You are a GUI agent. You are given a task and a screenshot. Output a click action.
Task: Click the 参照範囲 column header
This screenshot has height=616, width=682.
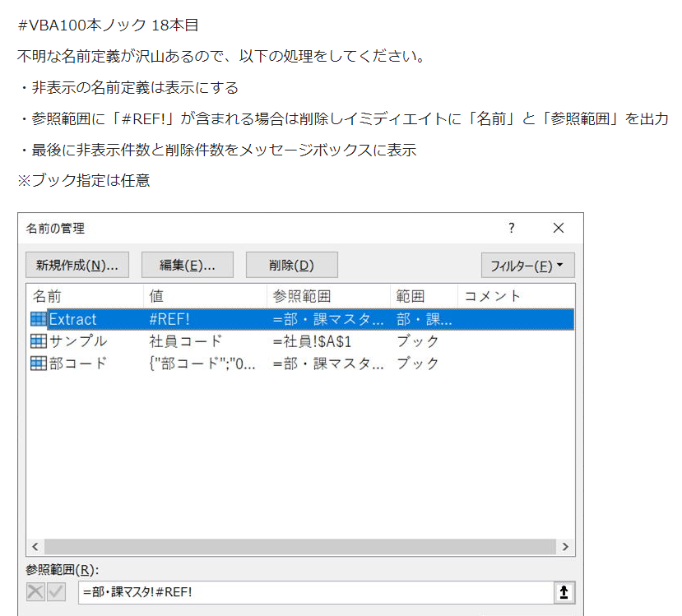tap(328, 296)
